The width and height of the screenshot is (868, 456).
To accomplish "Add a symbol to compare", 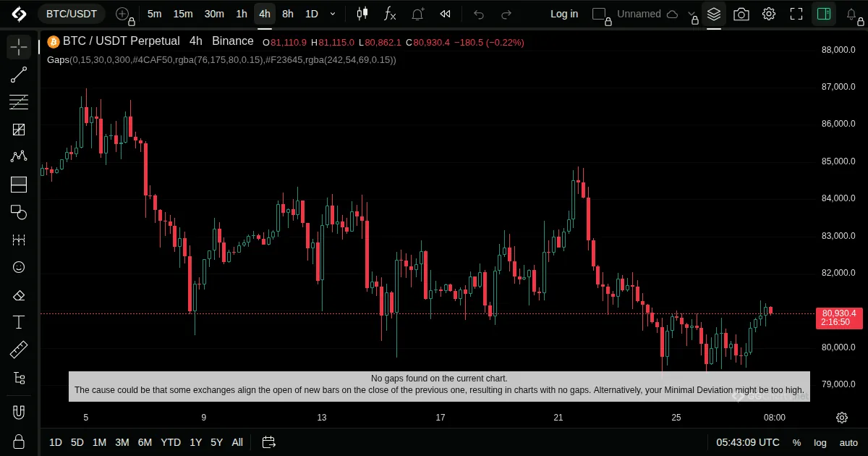I will click(123, 14).
